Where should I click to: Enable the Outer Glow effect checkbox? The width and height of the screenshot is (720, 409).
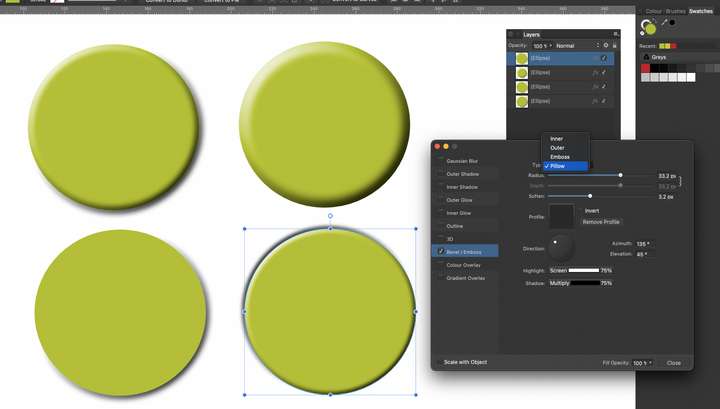click(x=441, y=200)
